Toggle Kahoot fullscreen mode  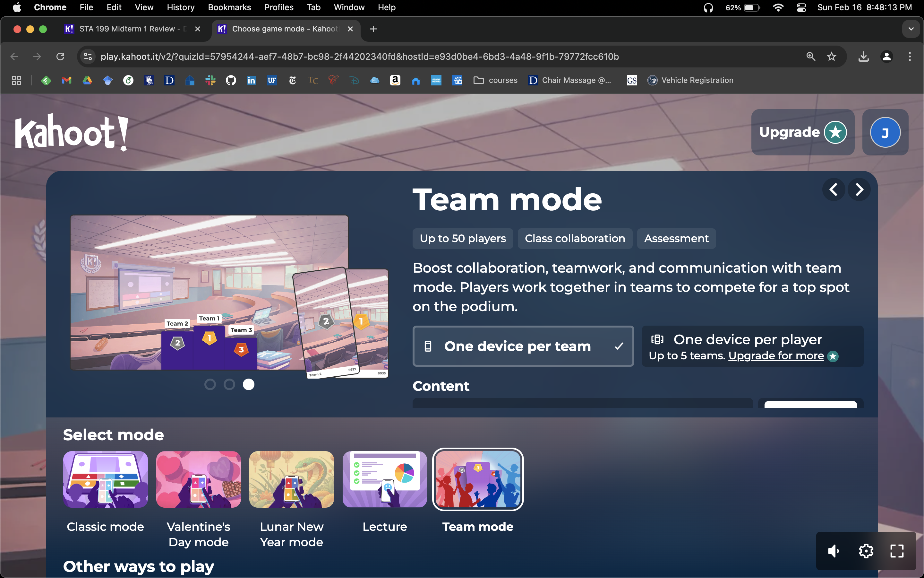(x=897, y=551)
